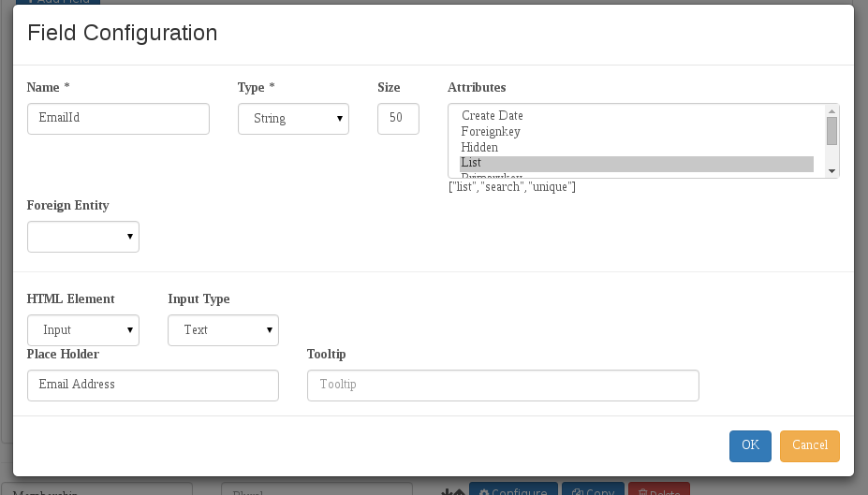Click the empty Tooltip input field
The image size is (868, 495).
(503, 386)
